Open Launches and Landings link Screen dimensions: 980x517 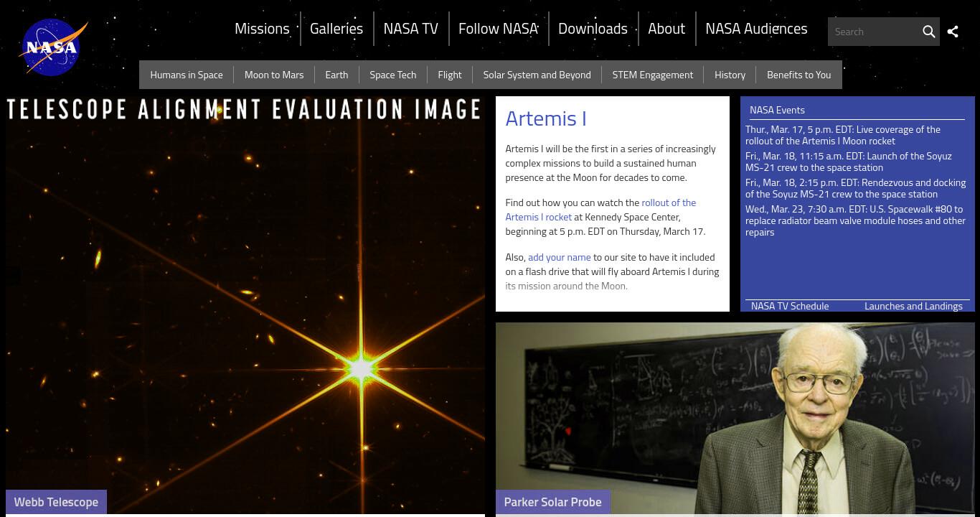(913, 306)
